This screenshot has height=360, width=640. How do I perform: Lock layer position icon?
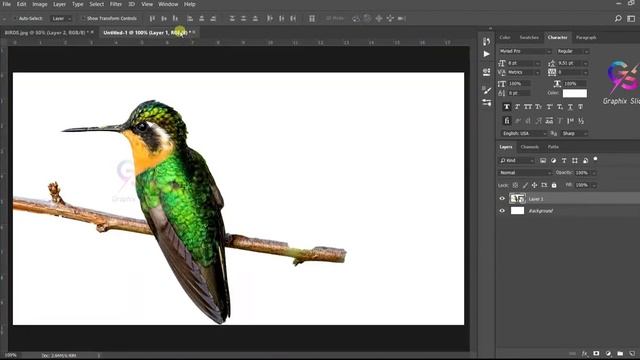point(534,185)
